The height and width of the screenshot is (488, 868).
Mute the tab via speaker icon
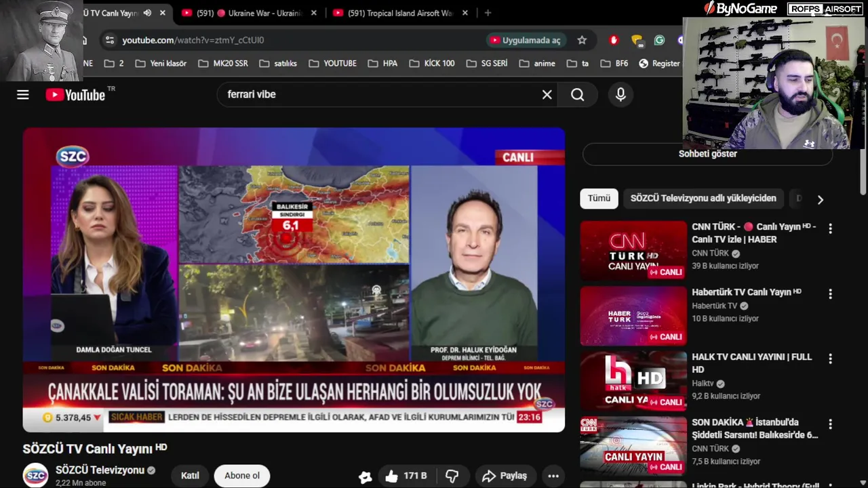click(147, 13)
